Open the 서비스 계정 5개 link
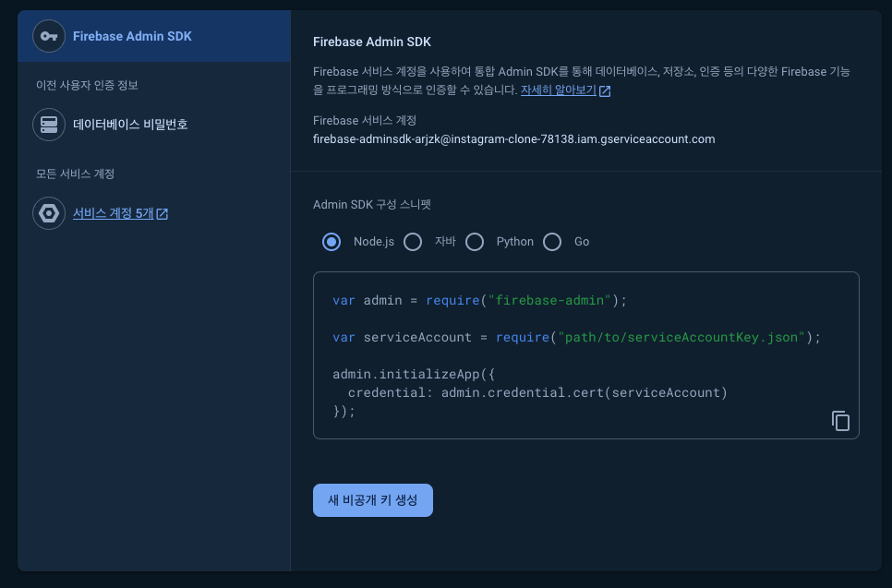This screenshot has width=892, height=588. [x=113, y=213]
